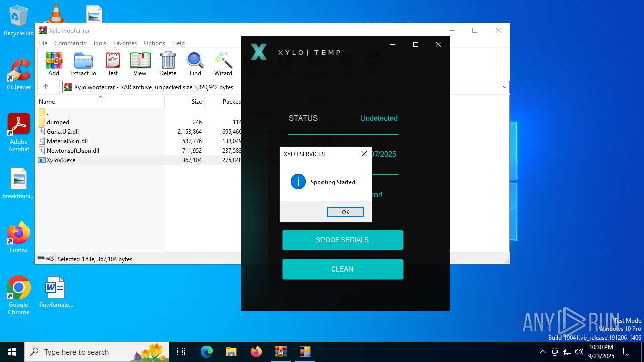Open the File menu in WinRAR
The image size is (644, 362).
click(43, 43)
